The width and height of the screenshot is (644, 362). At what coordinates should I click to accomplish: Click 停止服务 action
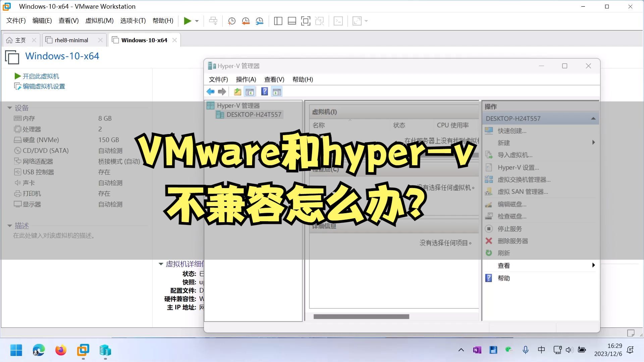click(509, 229)
